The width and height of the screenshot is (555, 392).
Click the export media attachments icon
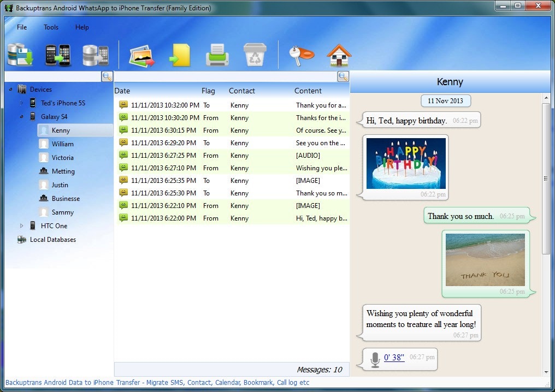142,55
